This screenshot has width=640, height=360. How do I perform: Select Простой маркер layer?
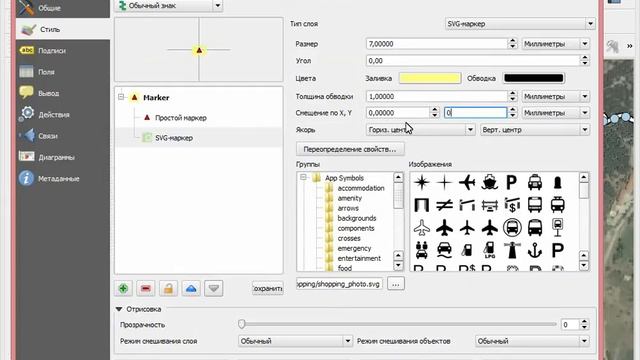pyautogui.click(x=181, y=118)
